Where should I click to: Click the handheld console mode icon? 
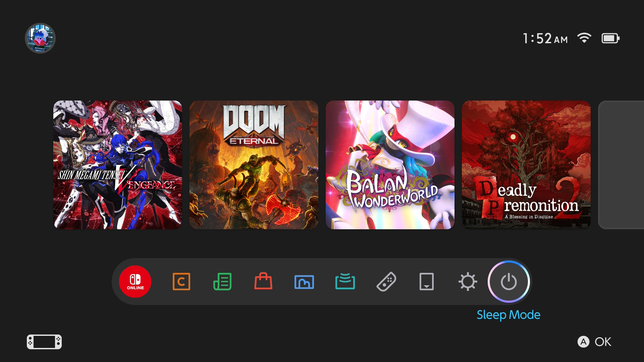tap(44, 342)
